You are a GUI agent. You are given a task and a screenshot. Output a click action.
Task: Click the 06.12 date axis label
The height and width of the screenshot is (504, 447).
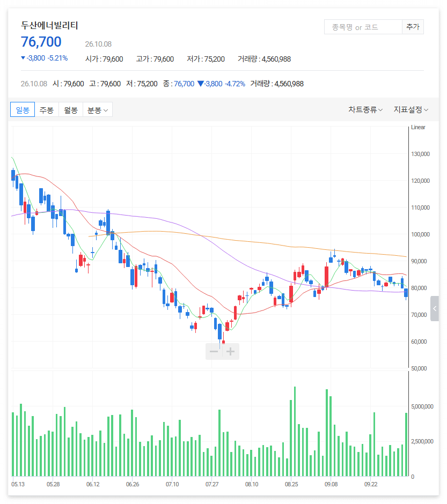tap(93, 484)
